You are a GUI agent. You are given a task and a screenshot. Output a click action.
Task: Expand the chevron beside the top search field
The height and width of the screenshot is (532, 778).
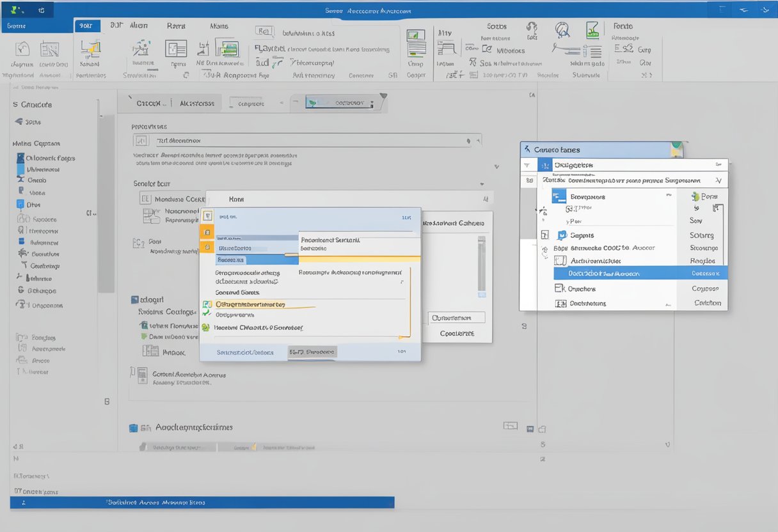[468, 139]
